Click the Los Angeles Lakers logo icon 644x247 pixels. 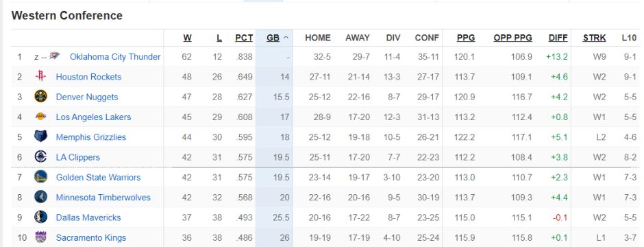click(40, 117)
